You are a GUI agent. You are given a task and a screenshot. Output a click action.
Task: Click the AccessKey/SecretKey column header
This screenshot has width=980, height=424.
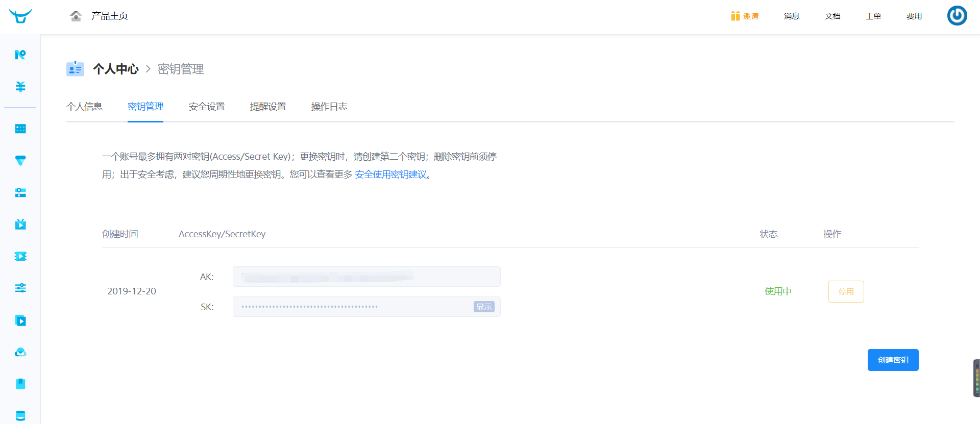coord(222,234)
